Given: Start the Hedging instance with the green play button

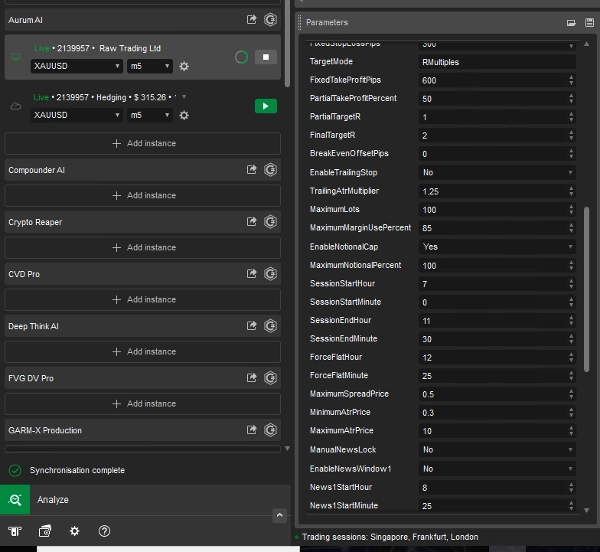Looking at the screenshot, I should pyautogui.click(x=266, y=106).
